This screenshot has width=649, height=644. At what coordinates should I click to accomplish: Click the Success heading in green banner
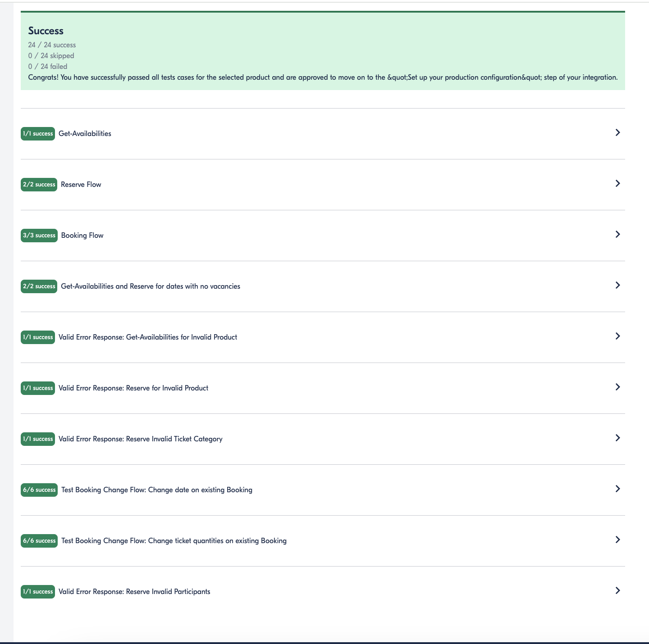[x=46, y=31]
